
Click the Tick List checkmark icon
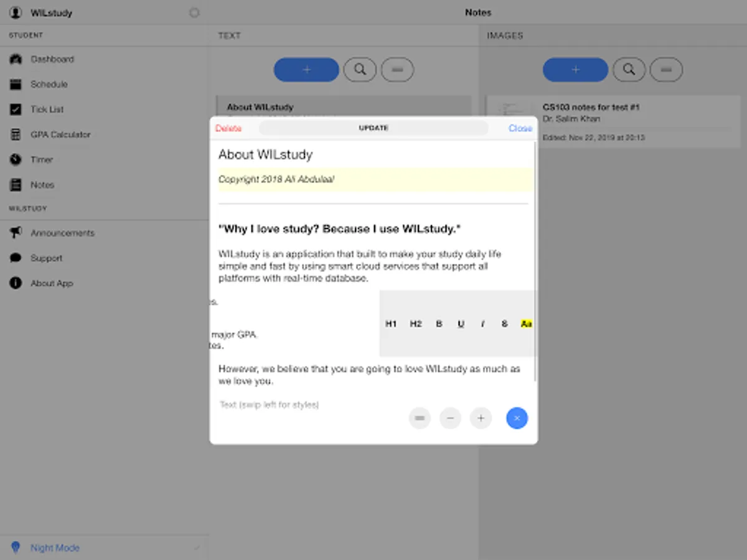[x=16, y=110]
